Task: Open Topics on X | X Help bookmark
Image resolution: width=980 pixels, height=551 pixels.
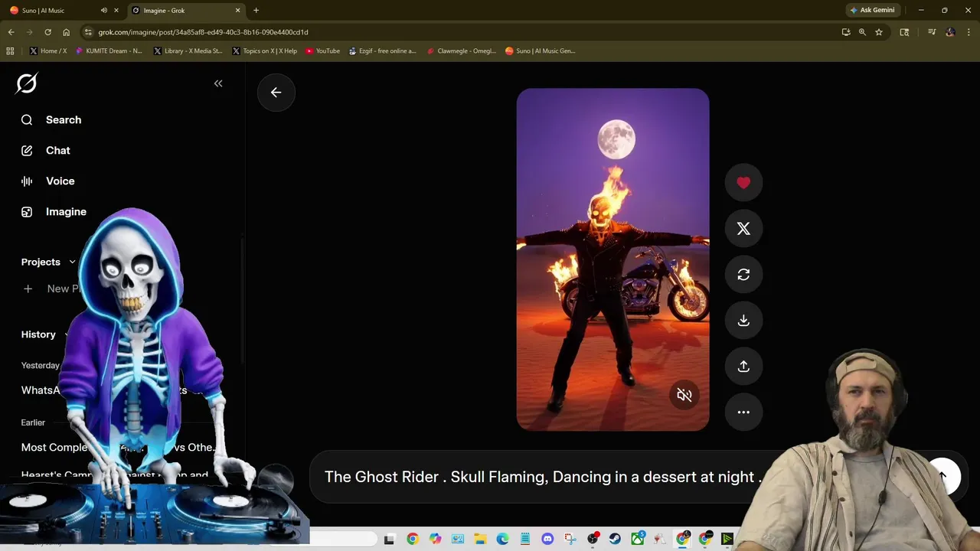Action: pos(264,51)
